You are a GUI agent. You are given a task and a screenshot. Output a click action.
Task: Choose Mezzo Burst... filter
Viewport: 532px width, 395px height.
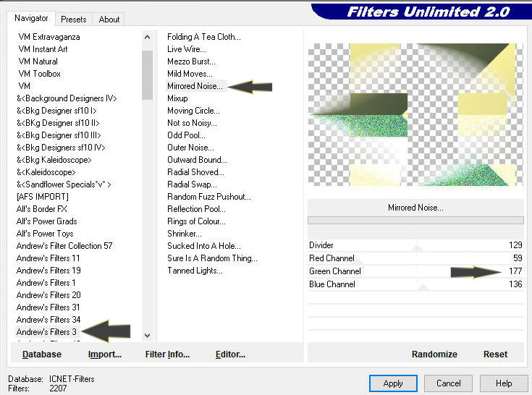pos(191,61)
